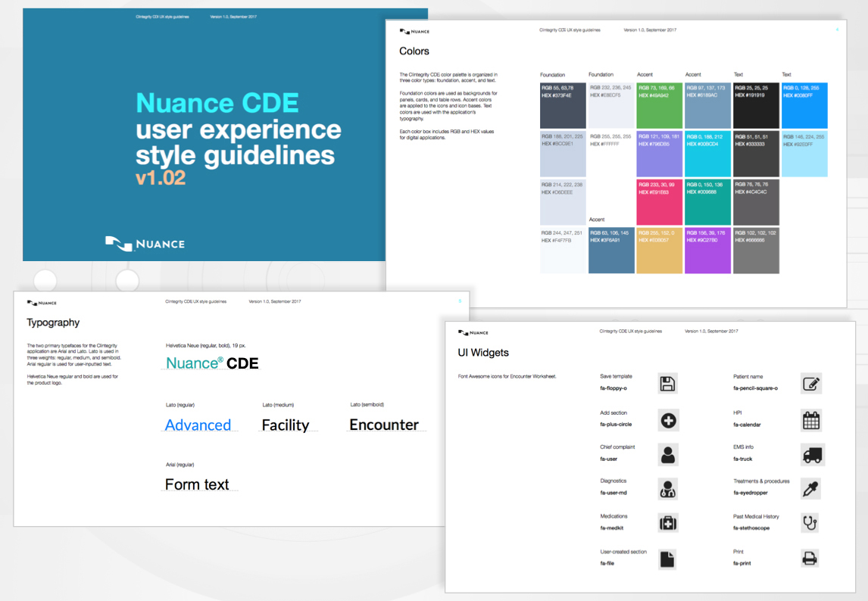The width and height of the screenshot is (868, 601).
Task: Click the 'fa-stethoscope' icon name label
Action: pos(751,528)
